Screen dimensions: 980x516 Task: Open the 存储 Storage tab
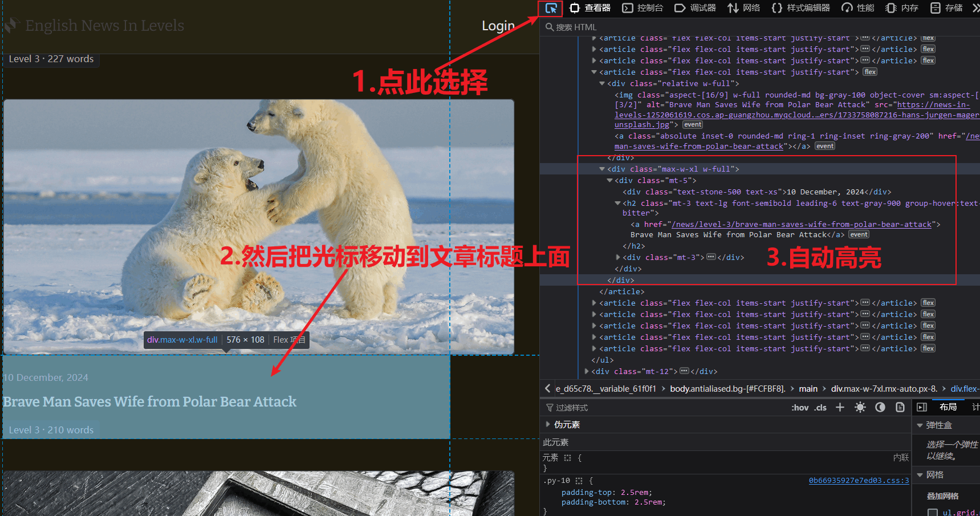946,8
